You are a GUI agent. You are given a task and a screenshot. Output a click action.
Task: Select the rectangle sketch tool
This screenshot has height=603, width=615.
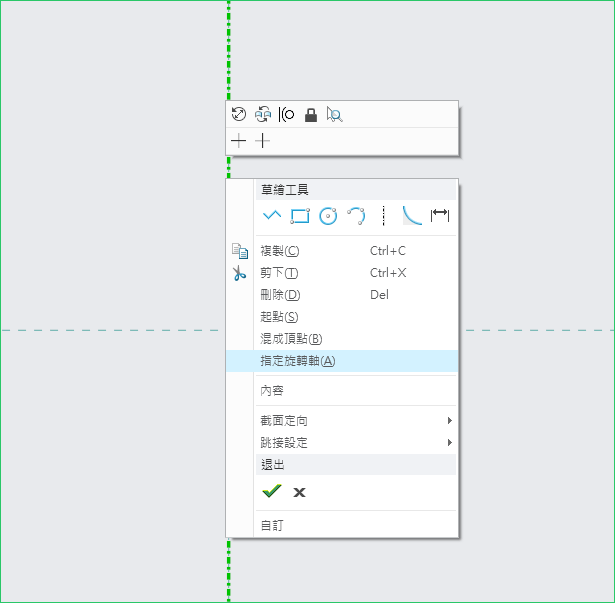(x=300, y=215)
